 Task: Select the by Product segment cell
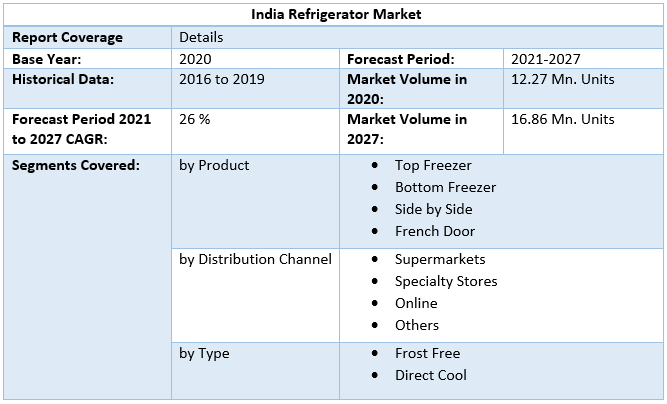214,165
